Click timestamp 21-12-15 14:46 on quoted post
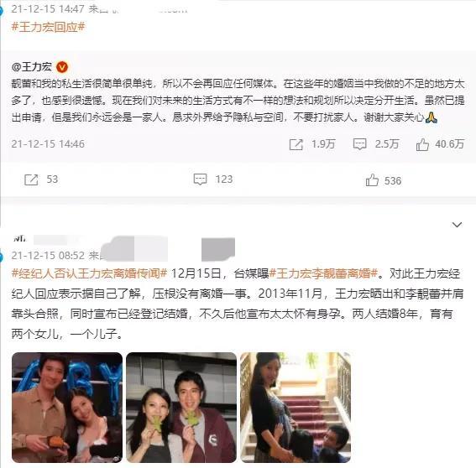The height and width of the screenshot is (468, 476). [48, 144]
